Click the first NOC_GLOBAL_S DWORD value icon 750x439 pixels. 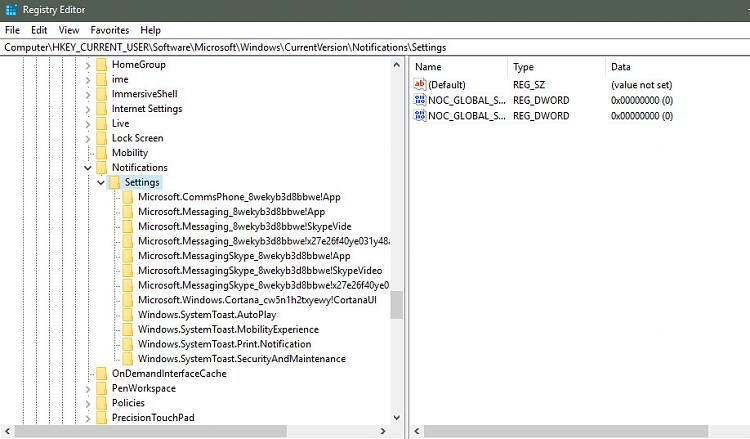419,100
